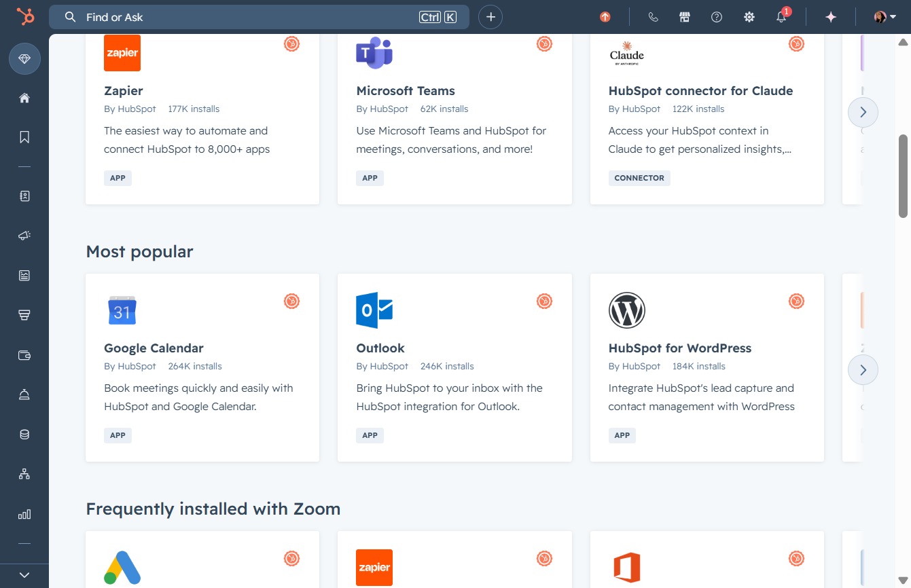Image resolution: width=911 pixels, height=588 pixels.
Task: Click the "Frequently installed with Zoom" heading
Action: click(213, 509)
